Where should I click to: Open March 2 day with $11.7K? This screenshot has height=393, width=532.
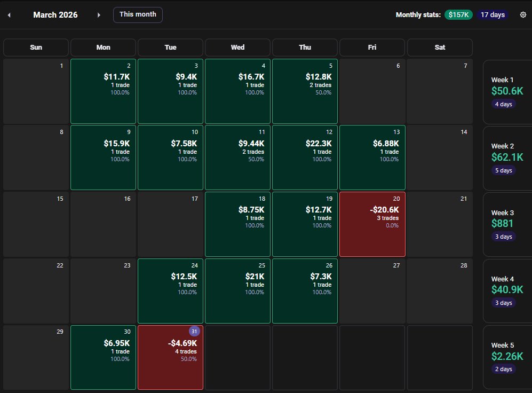tap(103, 91)
